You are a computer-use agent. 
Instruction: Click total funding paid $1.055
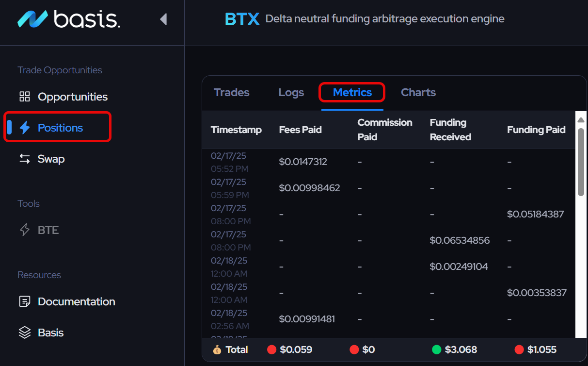542,349
